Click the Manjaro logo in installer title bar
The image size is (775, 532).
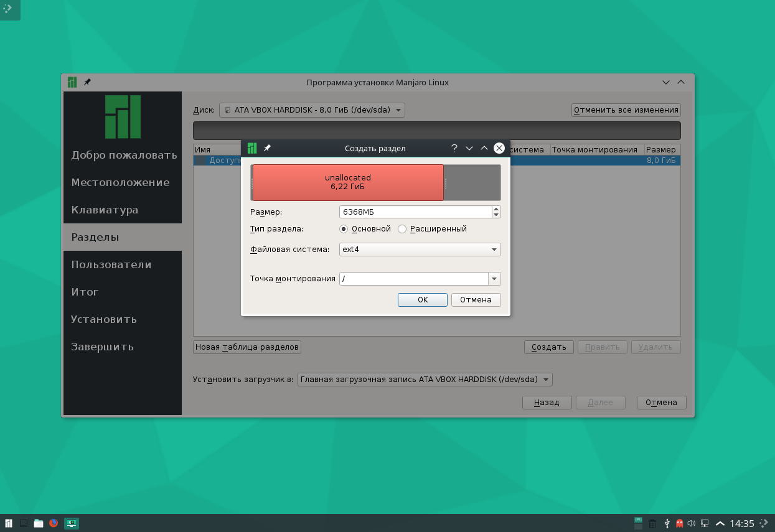[x=72, y=82]
